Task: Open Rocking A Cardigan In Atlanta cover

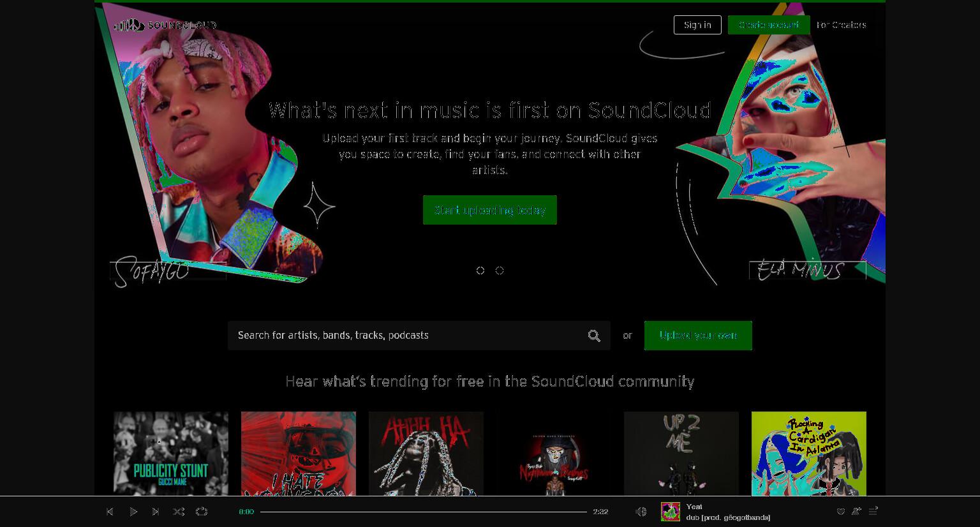Action: 809,454
